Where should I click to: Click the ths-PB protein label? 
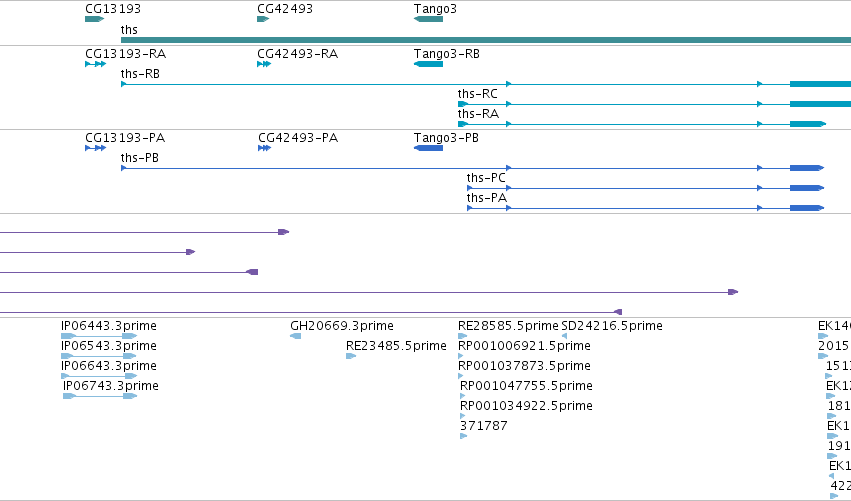point(139,158)
